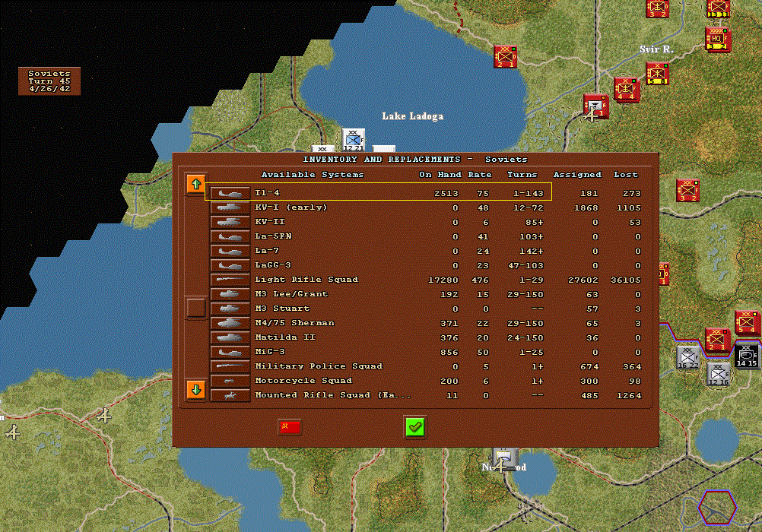This screenshot has height=532, width=762.
Task: Select the gray unit counter labeled 16 22
Action: coord(688,358)
